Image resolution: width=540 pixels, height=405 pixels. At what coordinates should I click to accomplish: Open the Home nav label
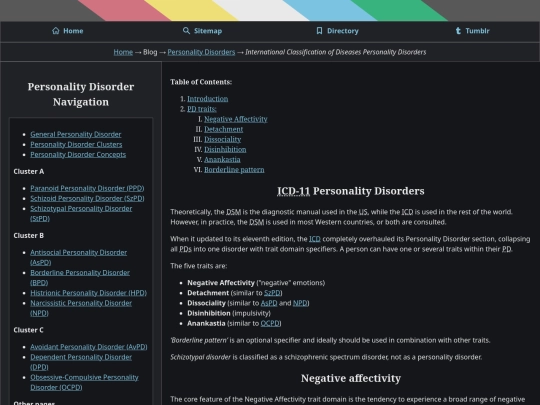pos(73,31)
